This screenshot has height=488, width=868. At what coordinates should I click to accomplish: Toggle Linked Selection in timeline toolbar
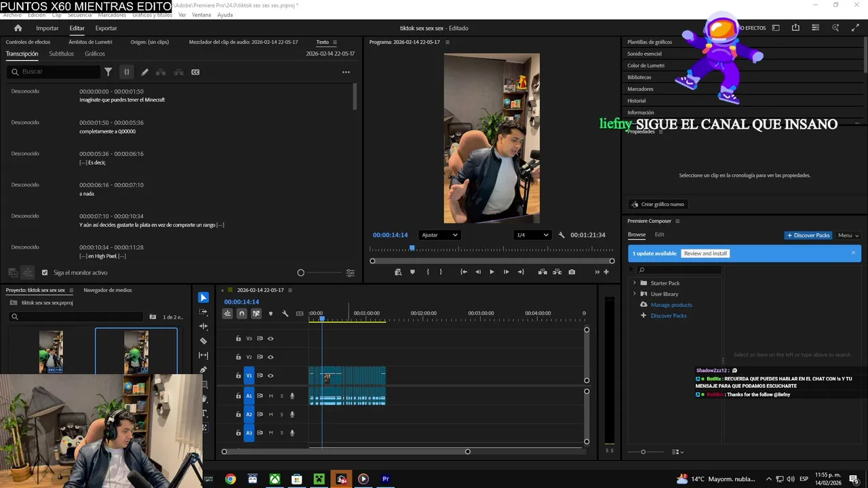coord(256,314)
